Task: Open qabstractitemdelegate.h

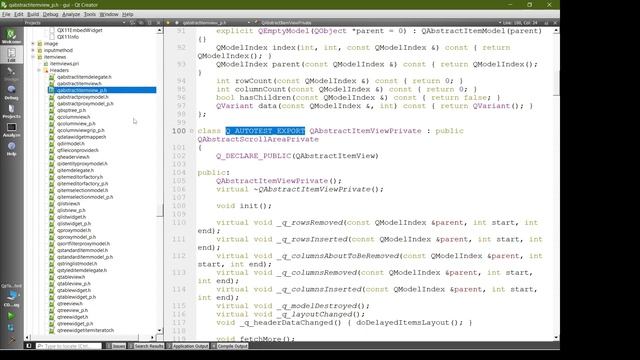Action: [84, 77]
